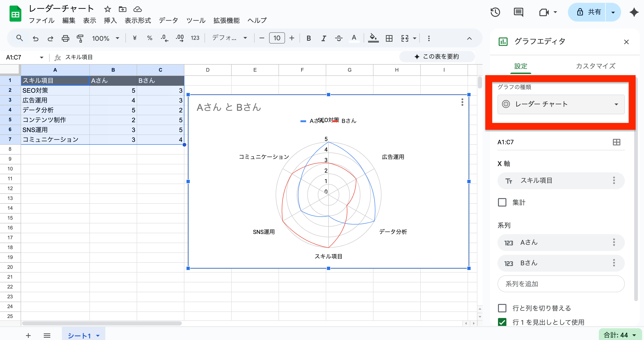The height and width of the screenshot is (340, 644).
Task: Open the comments panel
Action: (518, 12)
